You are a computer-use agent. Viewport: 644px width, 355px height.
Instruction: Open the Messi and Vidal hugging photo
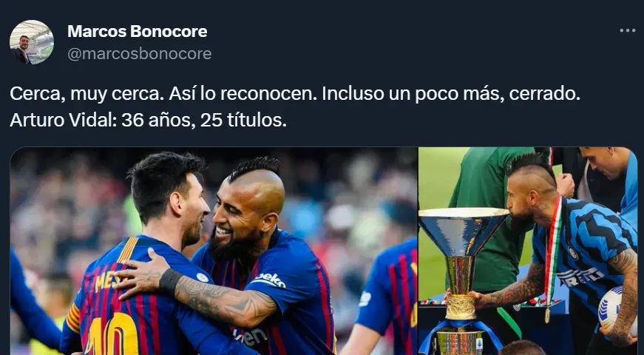[x=214, y=251]
